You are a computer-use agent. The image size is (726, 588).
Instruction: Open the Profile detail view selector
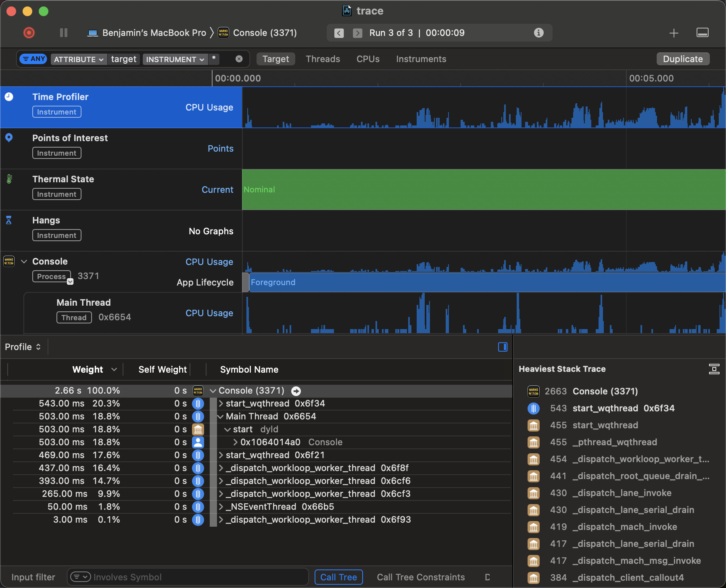(x=23, y=347)
